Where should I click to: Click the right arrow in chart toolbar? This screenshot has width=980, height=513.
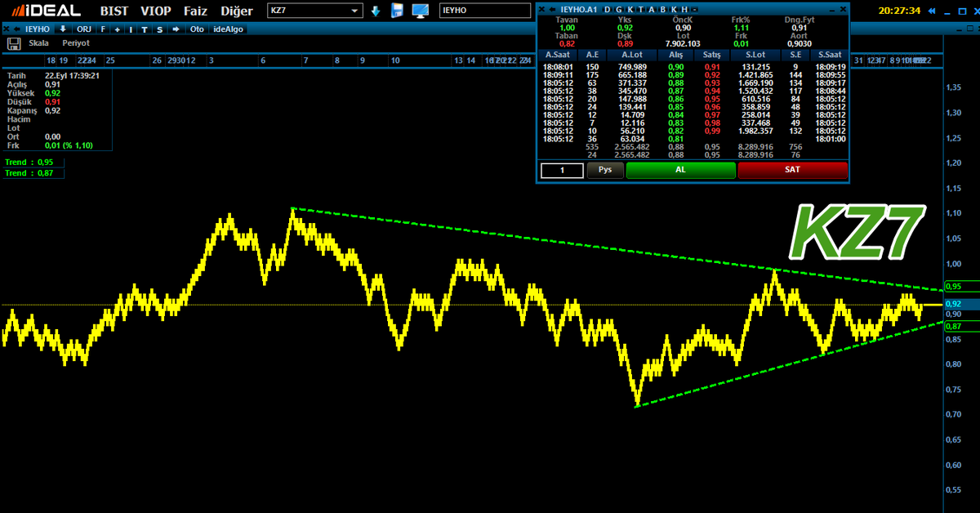click(176, 29)
